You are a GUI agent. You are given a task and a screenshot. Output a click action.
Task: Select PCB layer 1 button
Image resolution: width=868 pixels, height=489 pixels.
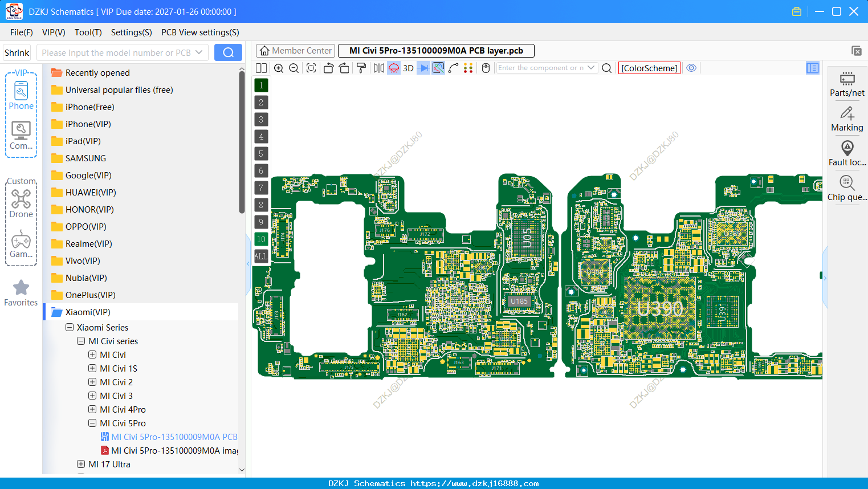[x=261, y=85]
